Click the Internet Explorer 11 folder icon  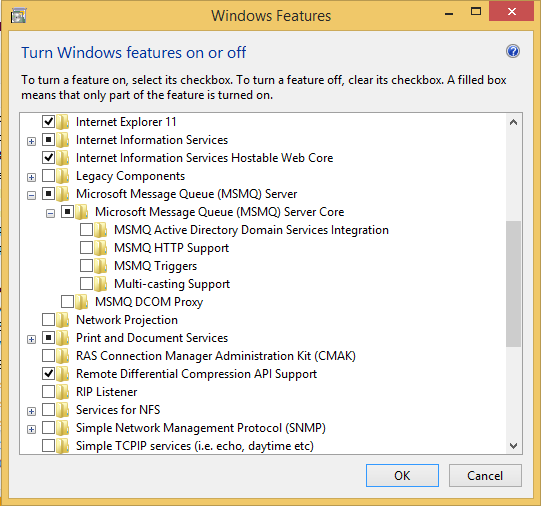(x=63, y=122)
